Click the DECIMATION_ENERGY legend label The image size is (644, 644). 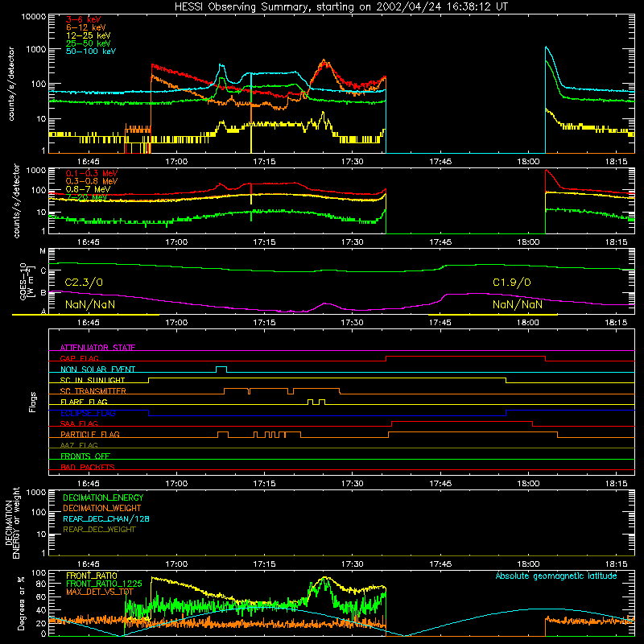[x=103, y=497]
